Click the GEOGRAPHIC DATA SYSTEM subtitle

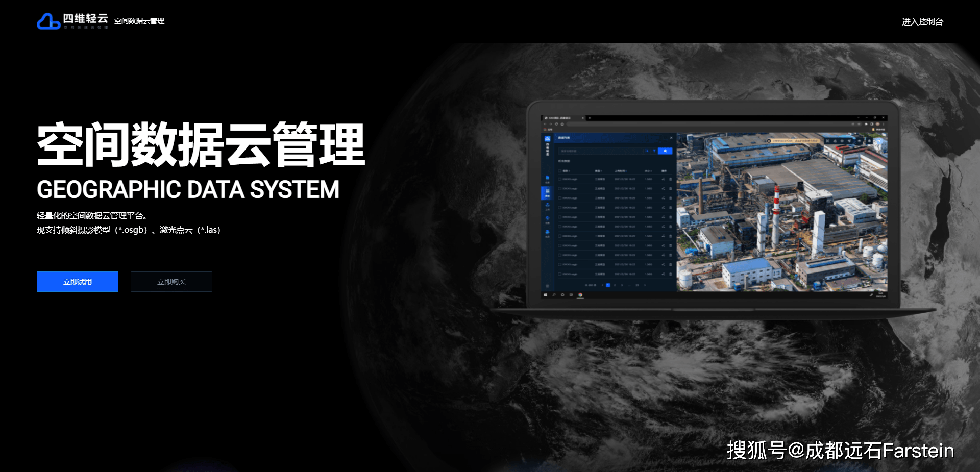pos(188,190)
